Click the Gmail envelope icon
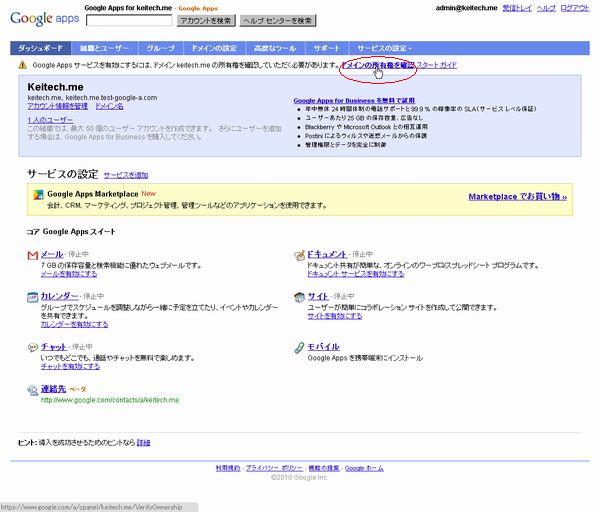 click(x=33, y=255)
